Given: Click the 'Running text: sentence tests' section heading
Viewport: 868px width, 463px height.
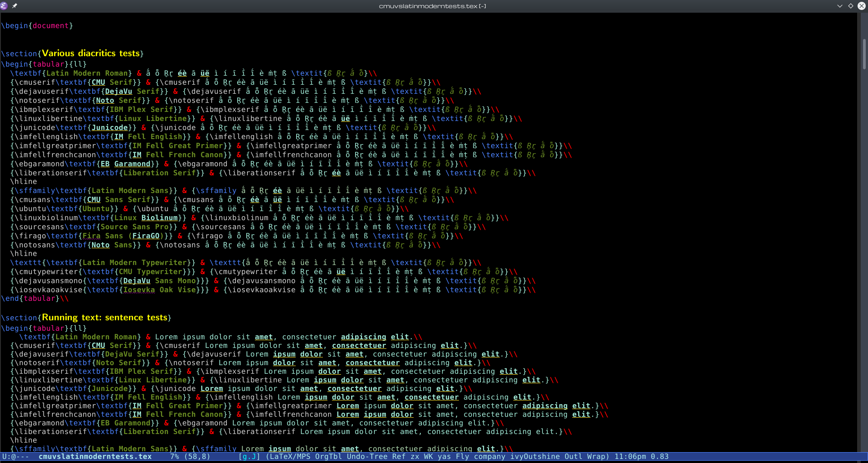Looking at the screenshot, I should 105,318.
